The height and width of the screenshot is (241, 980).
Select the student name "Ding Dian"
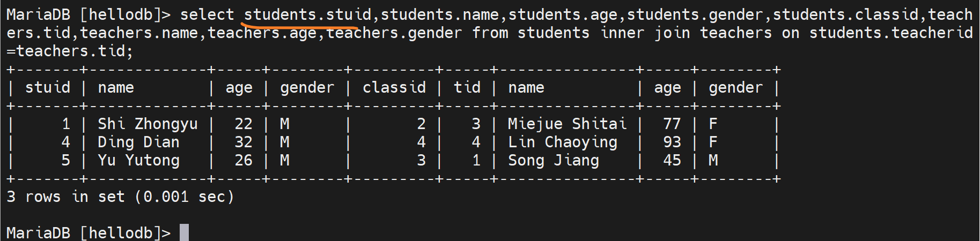[138, 142]
